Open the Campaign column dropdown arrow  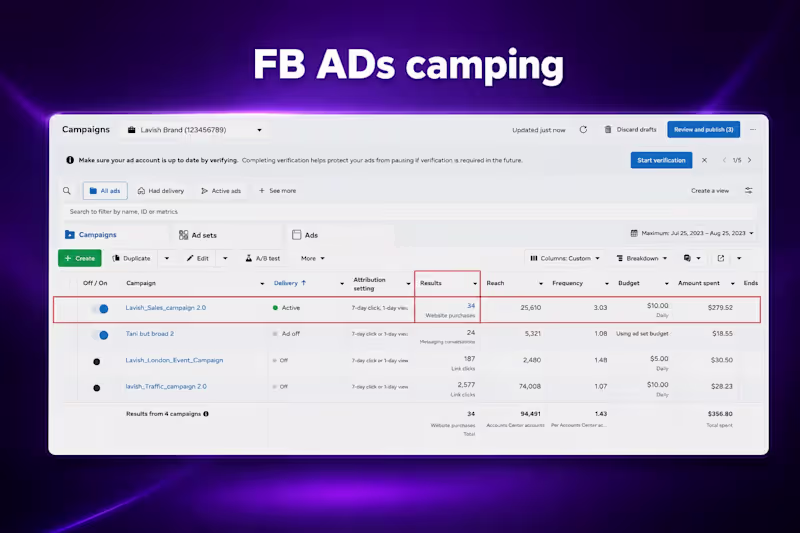pos(262,284)
